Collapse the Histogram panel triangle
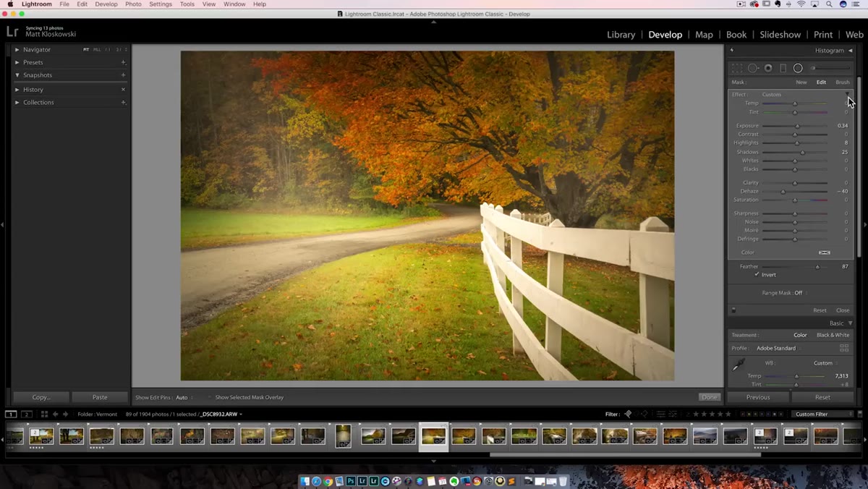 click(851, 51)
